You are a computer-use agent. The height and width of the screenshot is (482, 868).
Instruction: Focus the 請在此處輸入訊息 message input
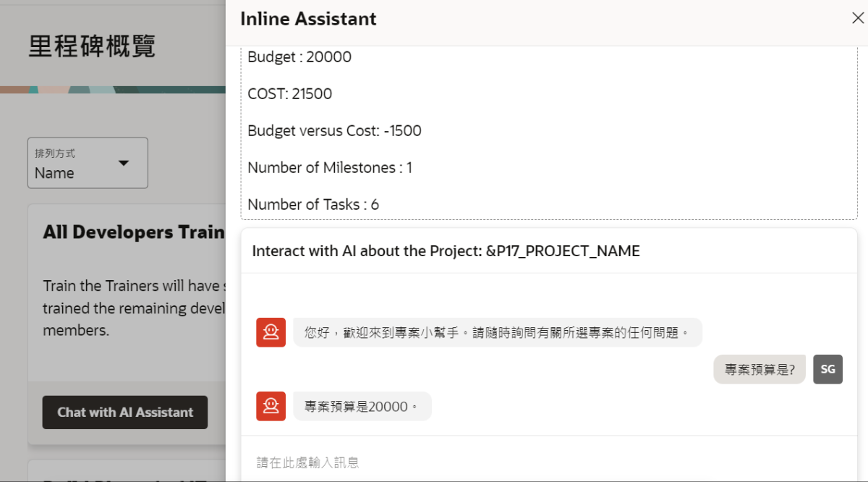[x=548, y=462]
